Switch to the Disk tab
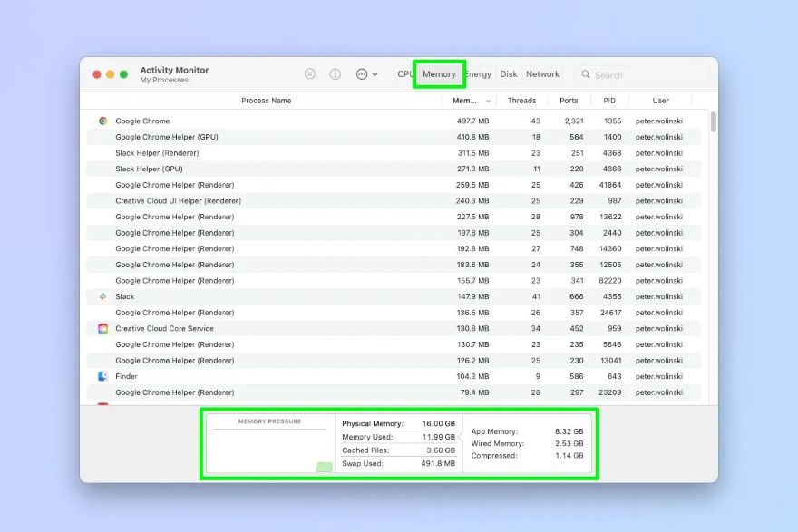 (x=509, y=74)
